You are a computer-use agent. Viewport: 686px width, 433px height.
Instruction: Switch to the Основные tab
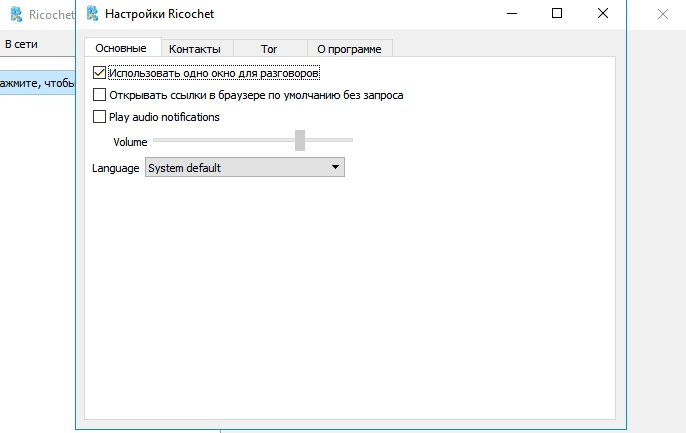(x=121, y=48)
